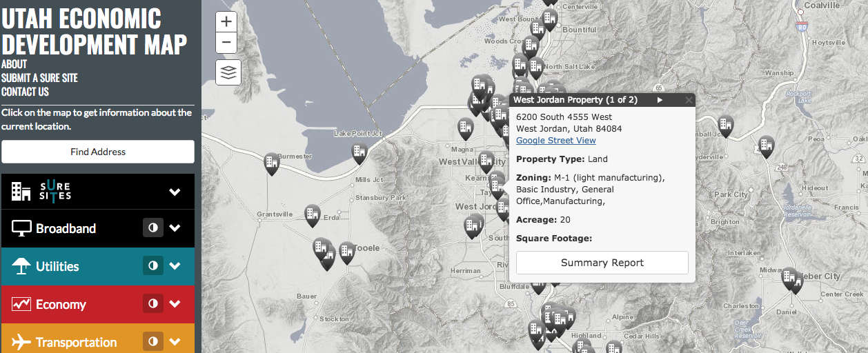The image size is (868, 353).
Task: Toggle Economy layer transparency
Action: 153,304
